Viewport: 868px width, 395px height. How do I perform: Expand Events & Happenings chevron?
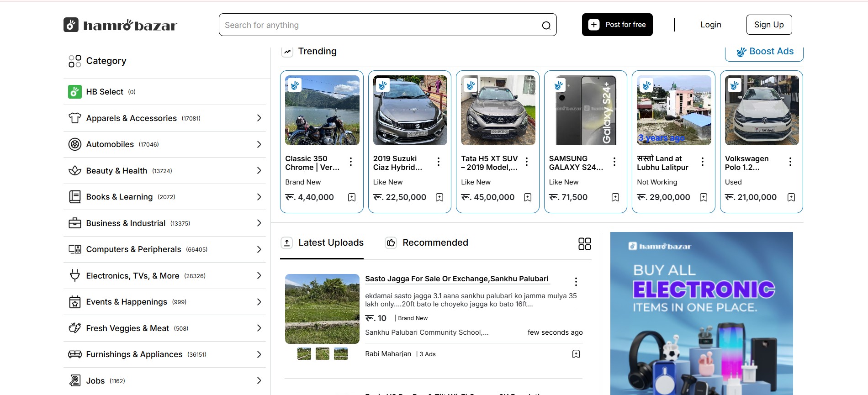click(259, 302)
